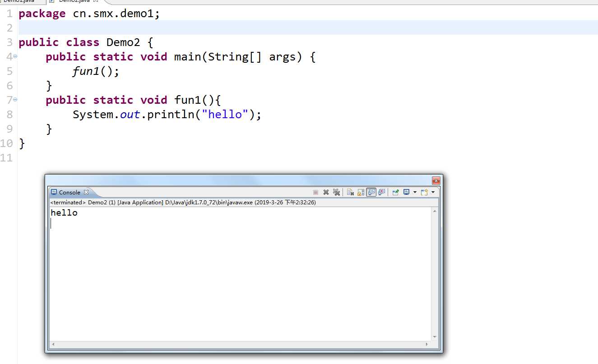Close the detached Console window
Viewport: 598px width, 364px height.
(x=436, y=180)
